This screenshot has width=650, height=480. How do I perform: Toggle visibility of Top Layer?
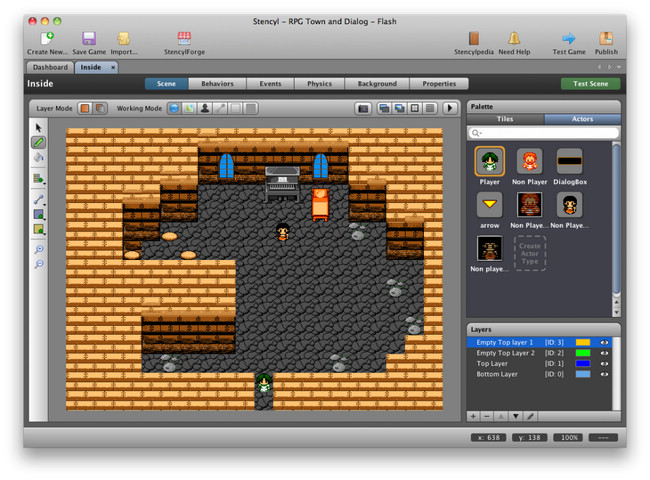click(604, 364)
